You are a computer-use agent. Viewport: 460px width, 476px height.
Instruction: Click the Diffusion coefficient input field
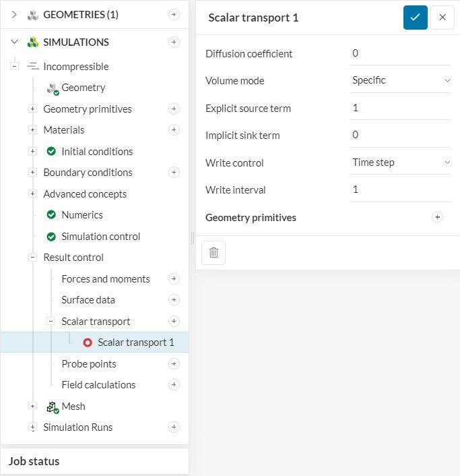(x=400, y=53)
